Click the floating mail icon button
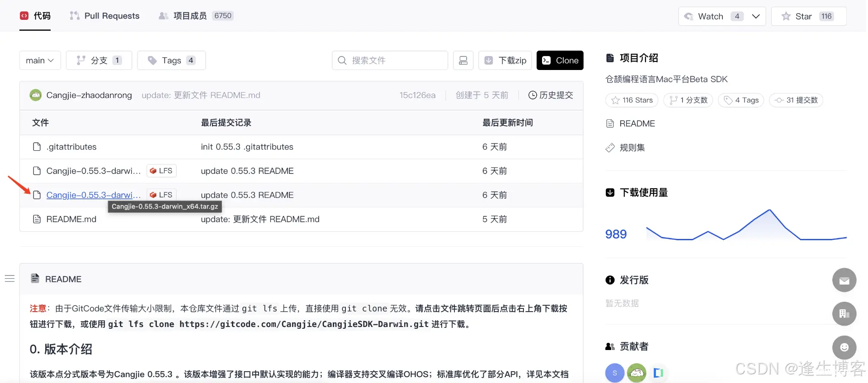The width and height of the screenshot is (868, 383). click(844, 280)
